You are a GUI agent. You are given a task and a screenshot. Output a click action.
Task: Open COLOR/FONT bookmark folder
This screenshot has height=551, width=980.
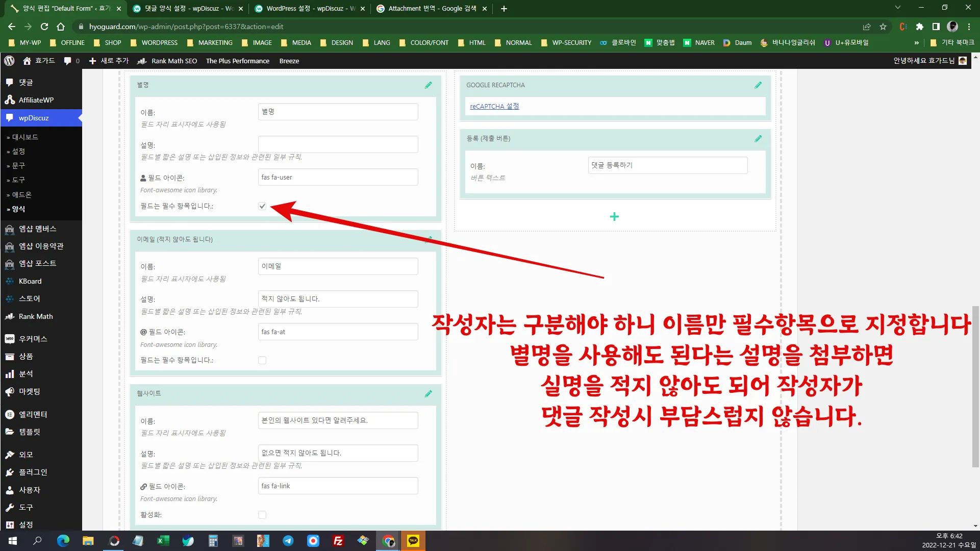[x=424, y=43]
